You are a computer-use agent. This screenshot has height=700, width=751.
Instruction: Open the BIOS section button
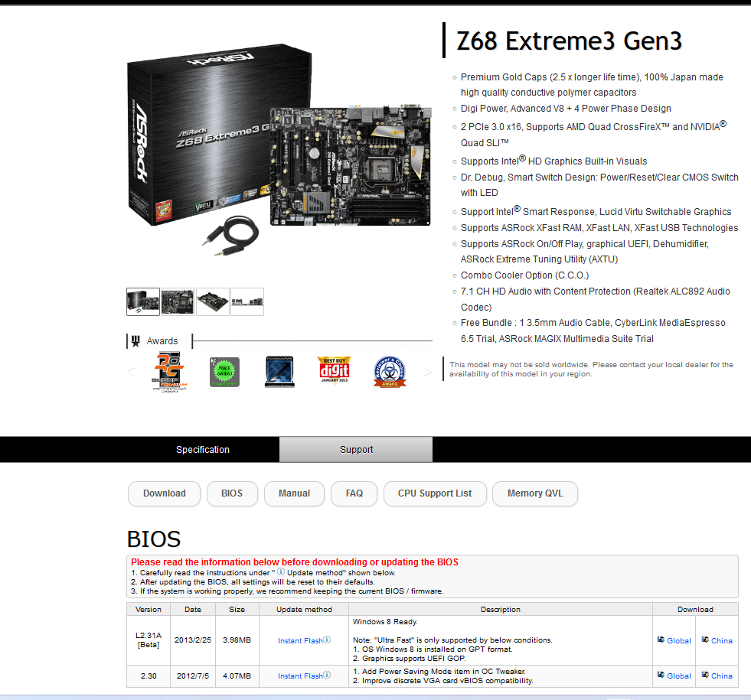click(x=232, y=493)
